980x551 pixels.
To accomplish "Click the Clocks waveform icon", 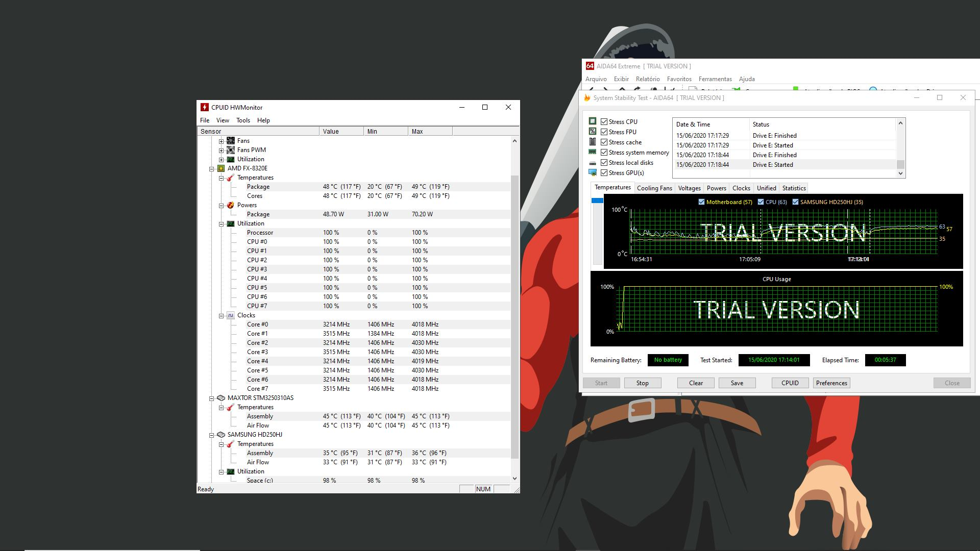I will 231,315.
